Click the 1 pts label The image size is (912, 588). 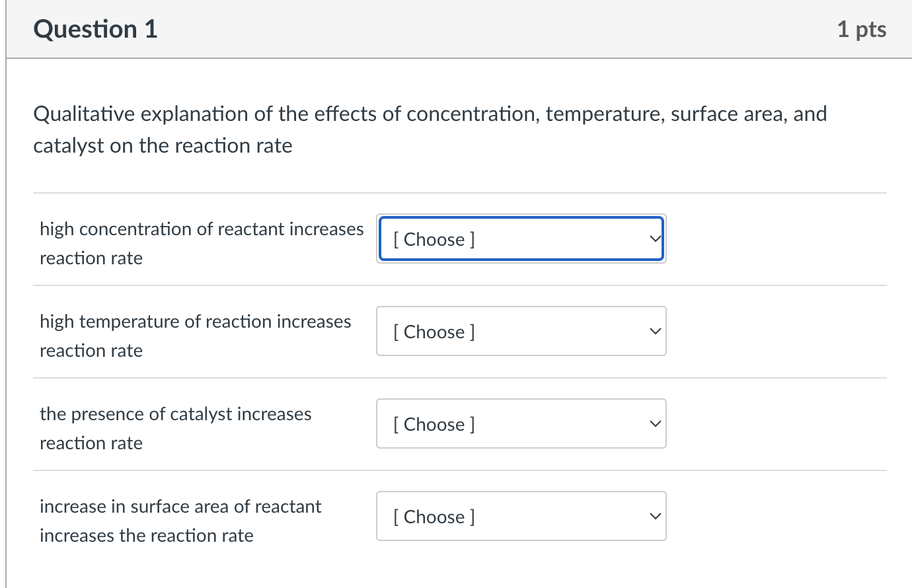(862, 29)
